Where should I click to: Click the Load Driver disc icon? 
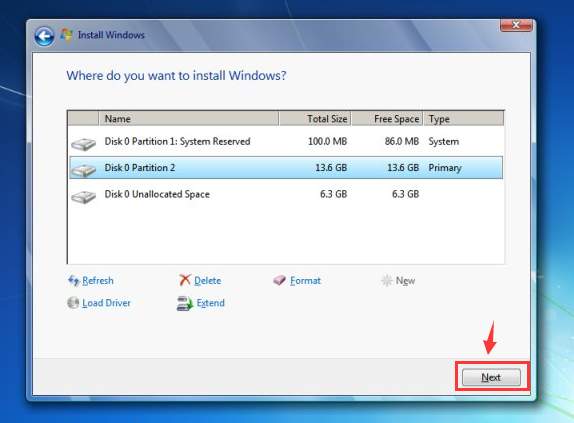tap(73, 303)
